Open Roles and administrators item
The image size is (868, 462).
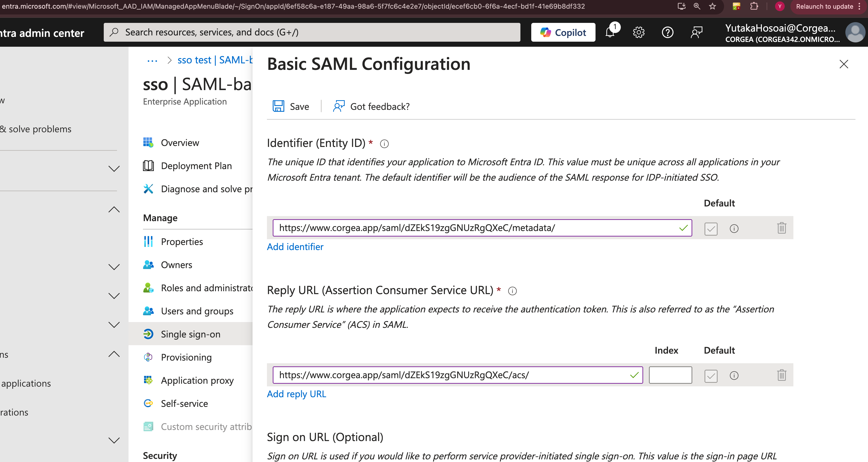point(197,288)
